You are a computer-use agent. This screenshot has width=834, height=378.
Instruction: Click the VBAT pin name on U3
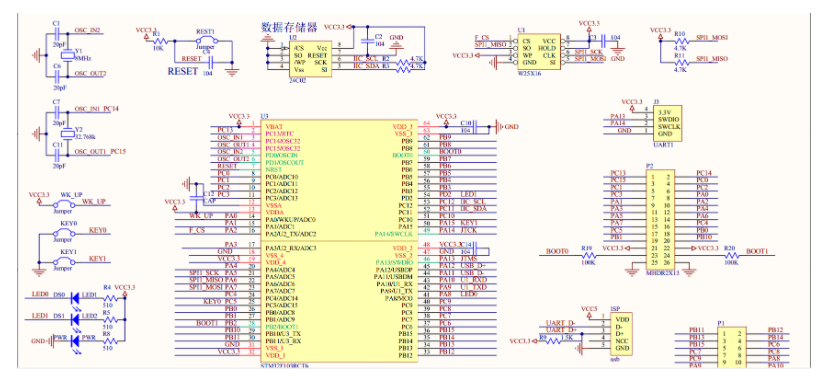click(x=274, y=127)
